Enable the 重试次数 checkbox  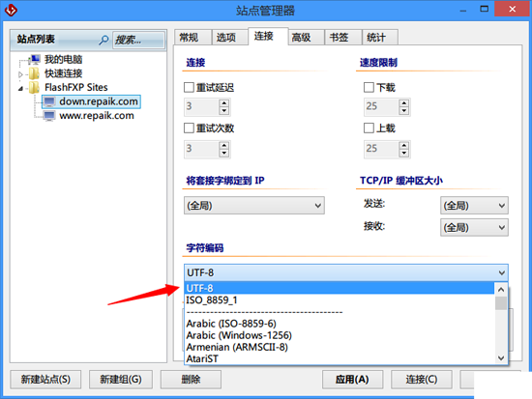pos(189,128)
